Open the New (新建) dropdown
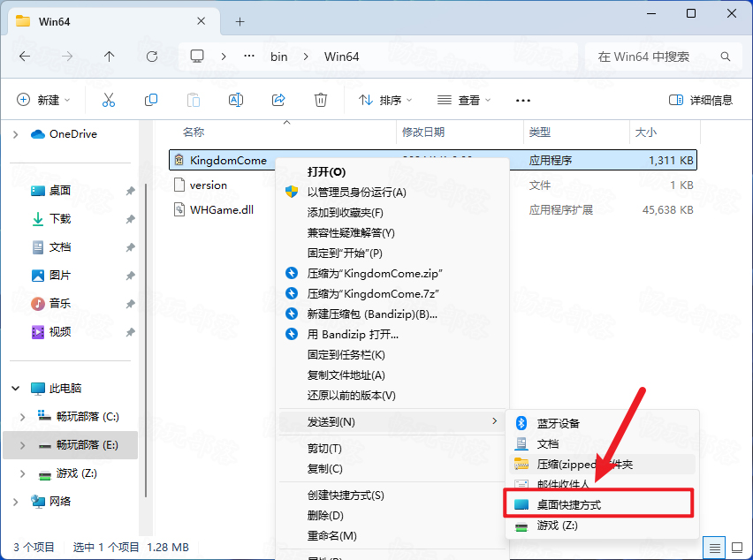753x560 pixels. tap(43, 100)
